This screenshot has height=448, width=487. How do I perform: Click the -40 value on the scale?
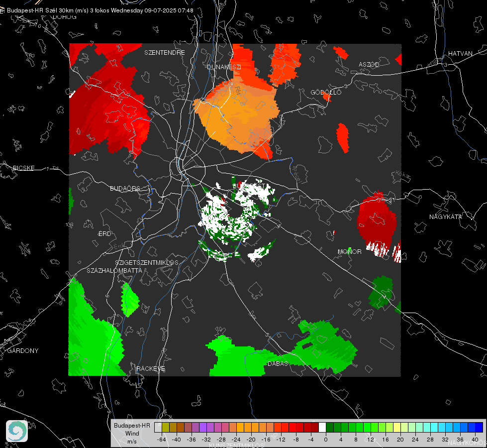point(177,440)
